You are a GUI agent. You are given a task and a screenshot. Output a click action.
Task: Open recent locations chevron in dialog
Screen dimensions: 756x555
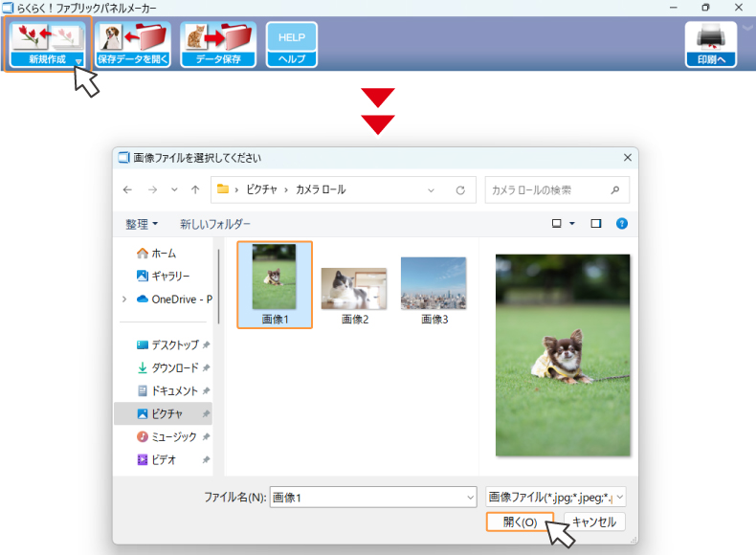click(x=174, y=190)
